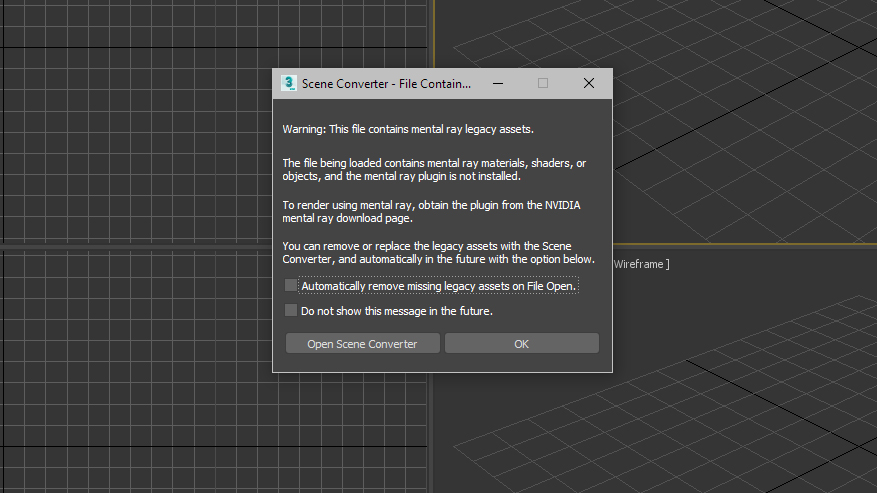Click the Wireframe viewport label
Image resolution: width=877 pixels, height=493 pixels.
coord(641,264)
